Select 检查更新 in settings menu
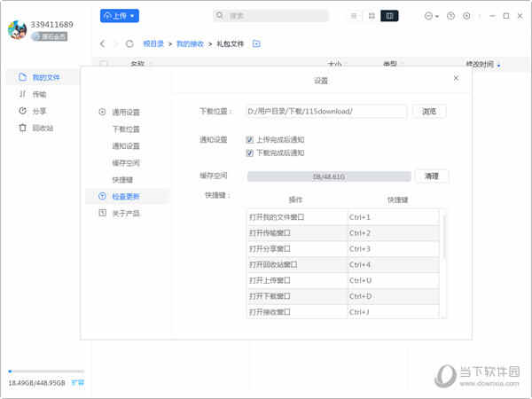Viewport: 532px width, 399px height. pos(125,196)
